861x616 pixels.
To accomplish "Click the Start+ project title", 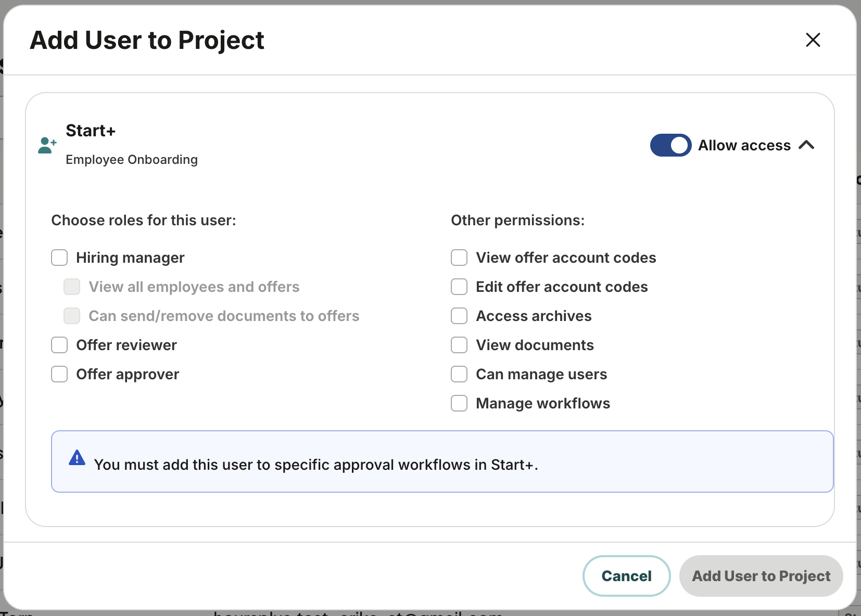I will pos(91,131).
